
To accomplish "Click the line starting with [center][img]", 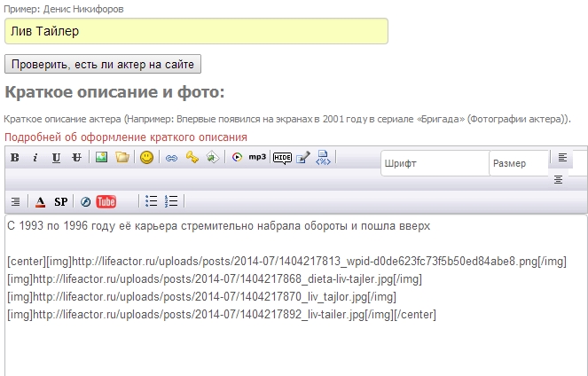I will click(286, 262).
